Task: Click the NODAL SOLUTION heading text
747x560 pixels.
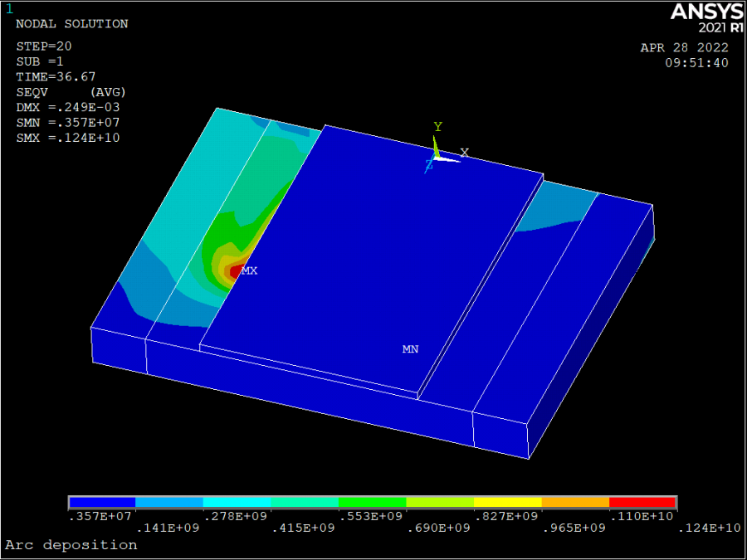Action: click(72, 24)
